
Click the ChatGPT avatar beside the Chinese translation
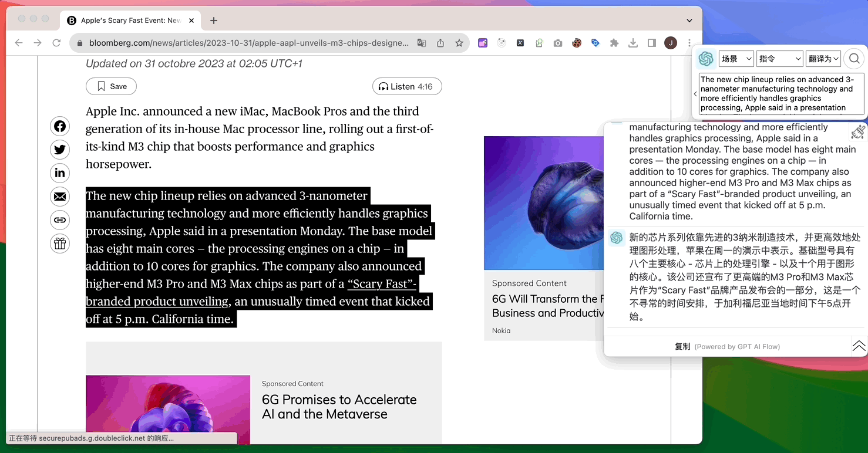click(x=616, y=238)
